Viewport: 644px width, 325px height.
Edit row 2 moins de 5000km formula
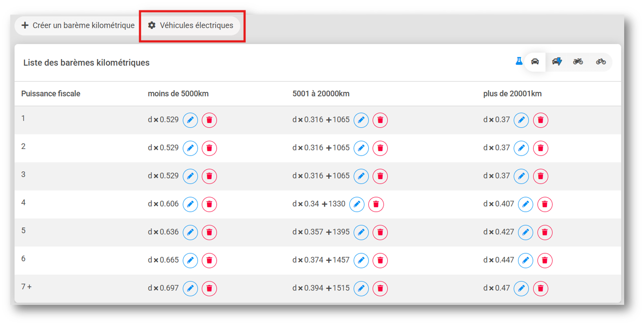[190, 148]
